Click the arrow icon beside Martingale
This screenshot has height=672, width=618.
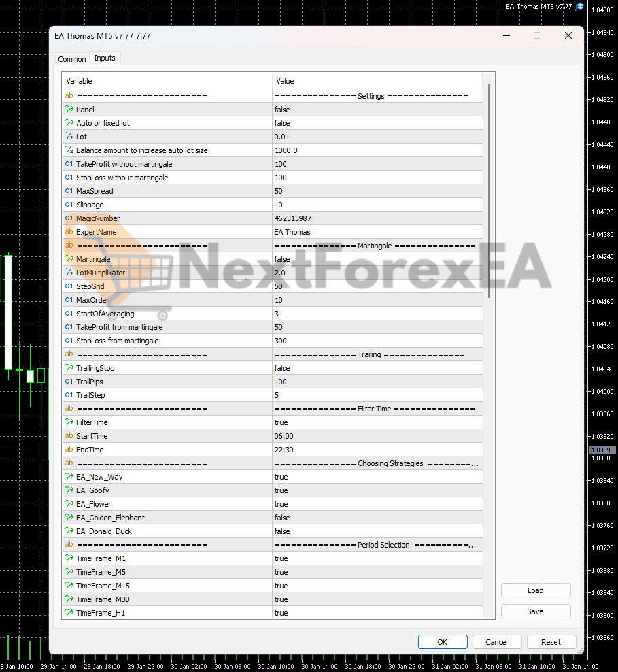(x=69, y=259)
